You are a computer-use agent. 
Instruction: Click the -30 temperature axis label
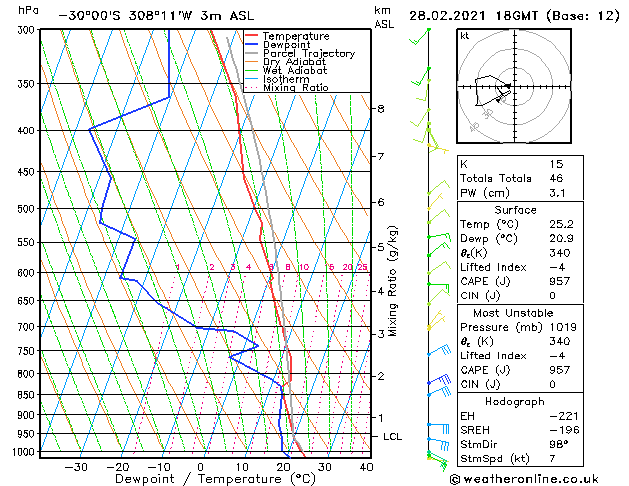click(76, 467)
